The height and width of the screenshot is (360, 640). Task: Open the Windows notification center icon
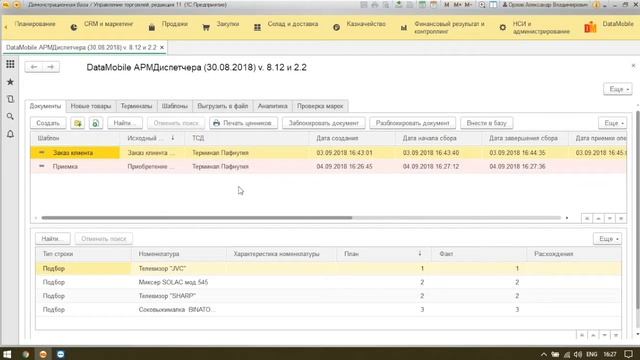pos(629,354)
